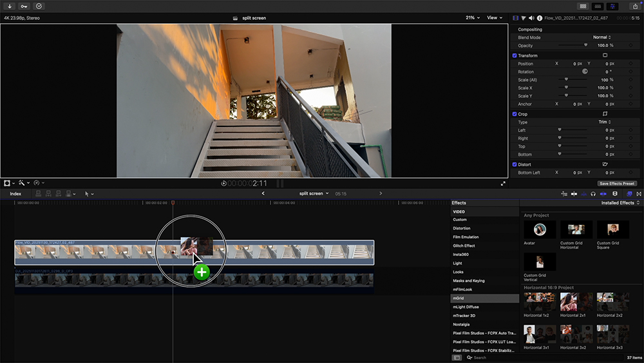Viewport: 644px width, 363px height.
Task: Select the Masks and Keying category
Action: tap(468, 280)
